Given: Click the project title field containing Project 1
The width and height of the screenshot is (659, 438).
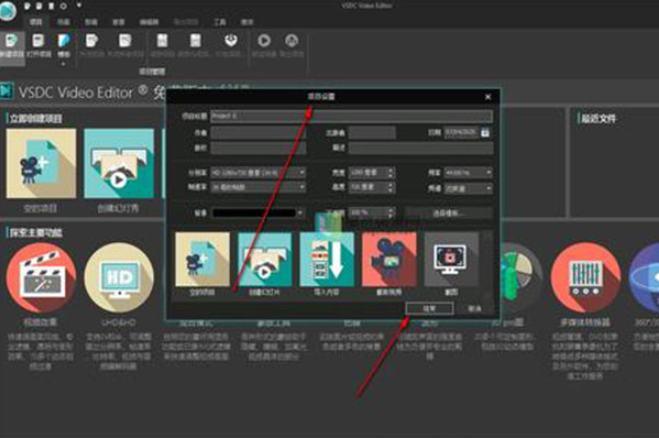Looking at the screenshot, I should coord(351,116).
